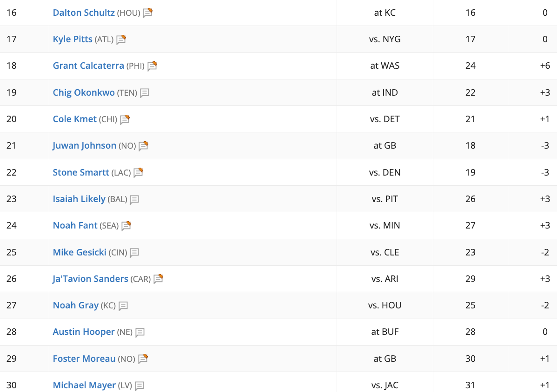Image resolution: width=557 pixels, height=392 pixels.
Task: Open notes icon next to Dalton Schultz
Action: (147, 13)
